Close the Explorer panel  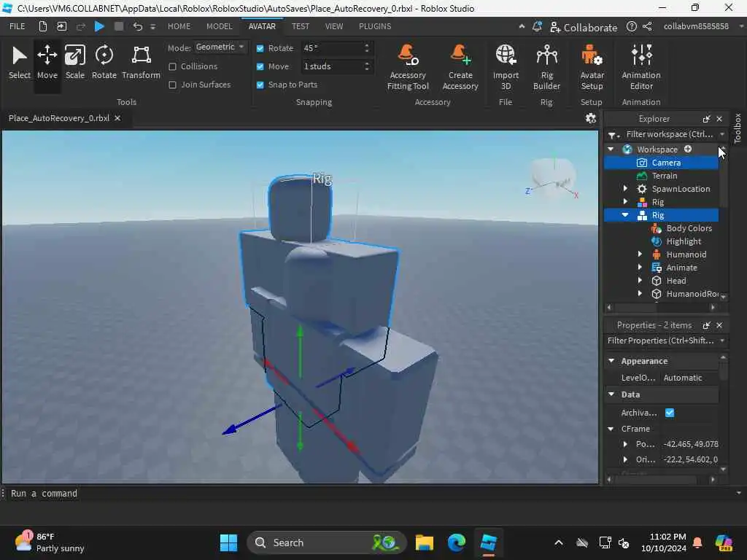click(x=719, y=119)
